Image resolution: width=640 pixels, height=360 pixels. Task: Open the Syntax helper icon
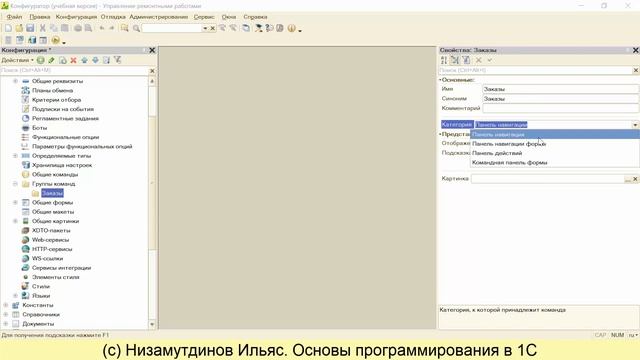point(258,28)
